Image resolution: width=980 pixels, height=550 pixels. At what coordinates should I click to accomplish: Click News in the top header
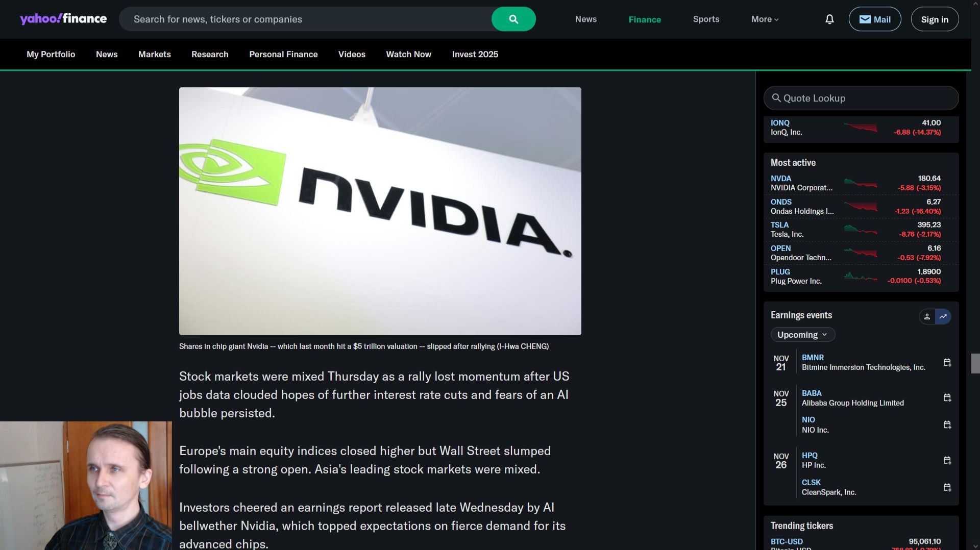tap(586, 19)
